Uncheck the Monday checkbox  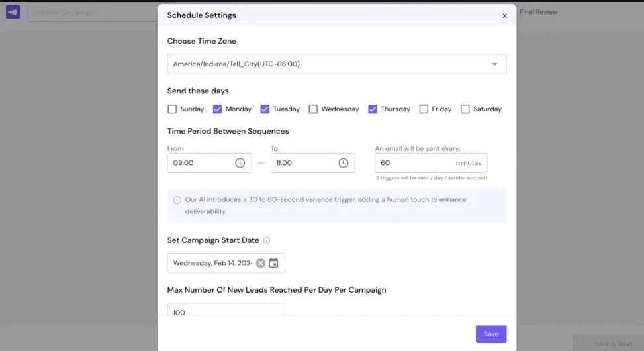[x=218, y=109]
